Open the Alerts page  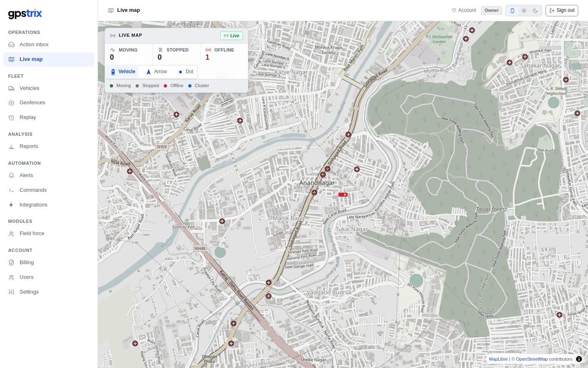click(x=49, y=175)
